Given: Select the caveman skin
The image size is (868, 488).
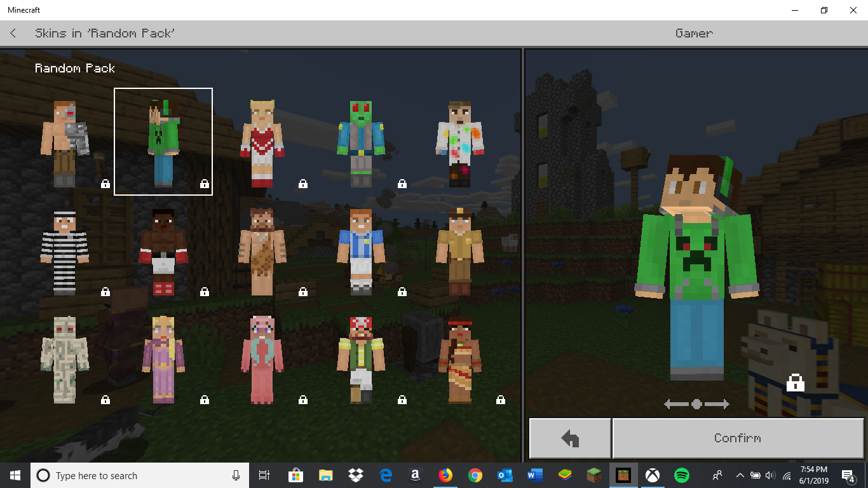Looking at the screenshot, I should tap(262, 253).
